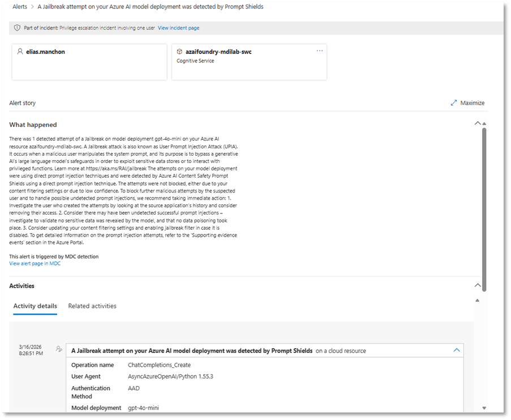Open the ellipsis menu on the resource card

point(320,51)
